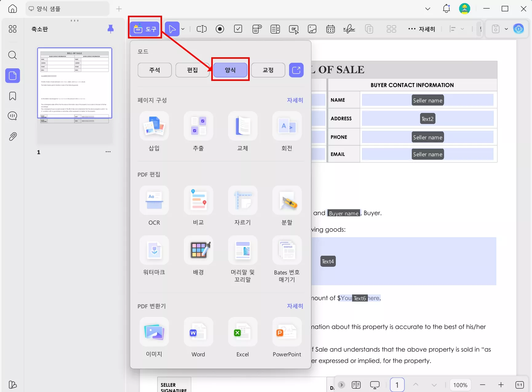Viewport: 532px width, 392px height.
Task: Click the four-squares icon atop the left sidebar
Action: point(13,29)
